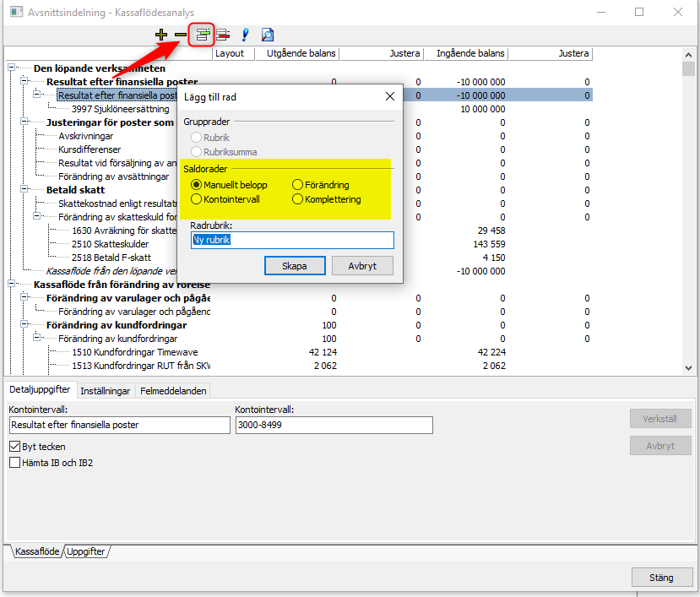
Task: Click the Skapa button
Action: [295, 266]
